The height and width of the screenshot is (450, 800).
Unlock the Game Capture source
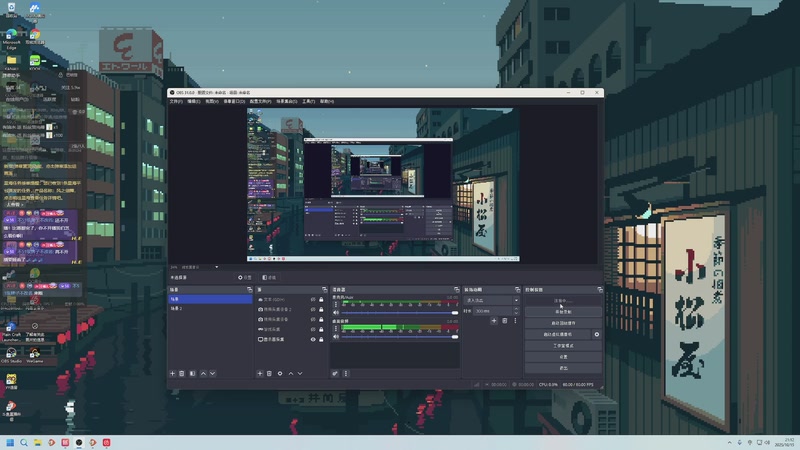[x=321, y=329]
